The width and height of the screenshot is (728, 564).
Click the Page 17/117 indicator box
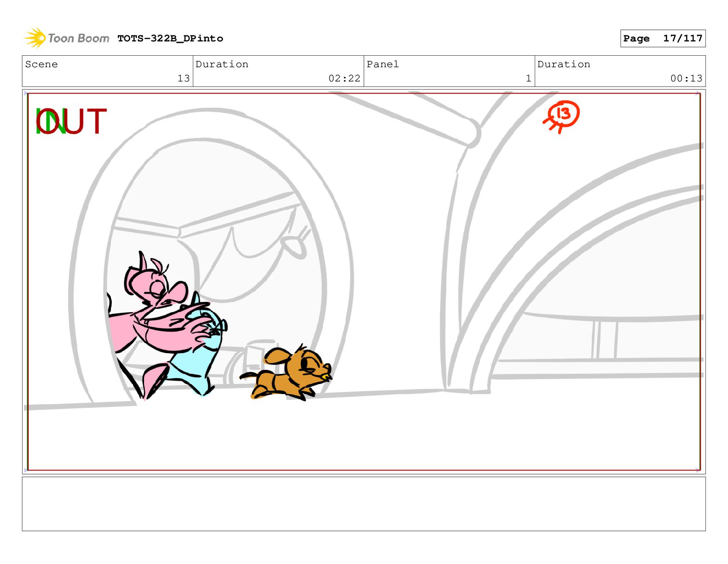pos(663,39)
